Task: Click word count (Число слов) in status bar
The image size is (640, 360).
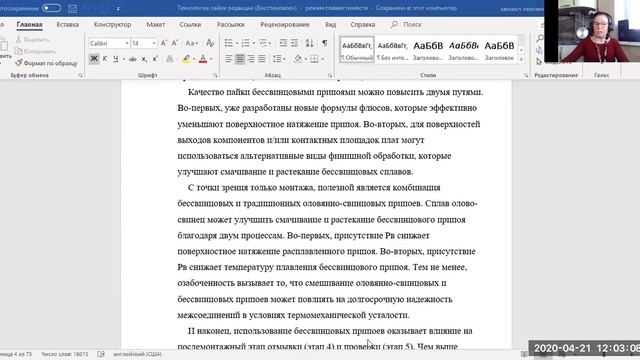Action: click(64, 354)
